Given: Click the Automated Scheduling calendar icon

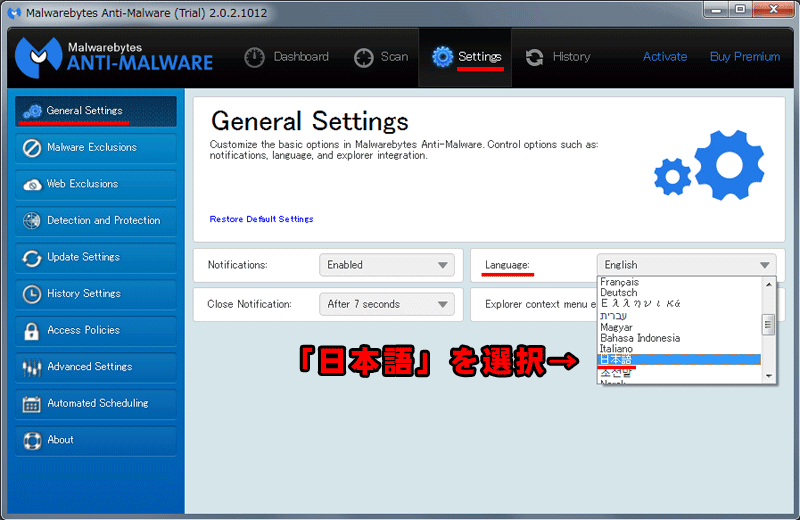Looking at the screenshot, I should point(32,404).
